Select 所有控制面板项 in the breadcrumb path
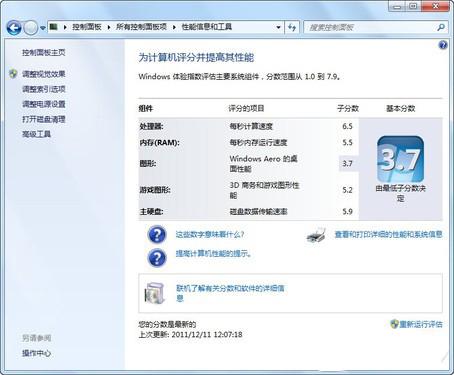The height and width of the screenshot is (375, 454). pyautogui.click(x=141, y=27)
